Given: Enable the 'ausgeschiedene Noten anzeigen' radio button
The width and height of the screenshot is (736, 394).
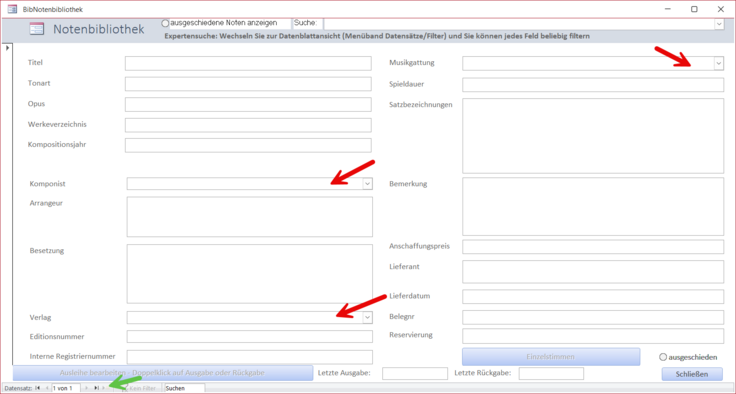Looking at the screenshot, I should click(x=165, y=23).
